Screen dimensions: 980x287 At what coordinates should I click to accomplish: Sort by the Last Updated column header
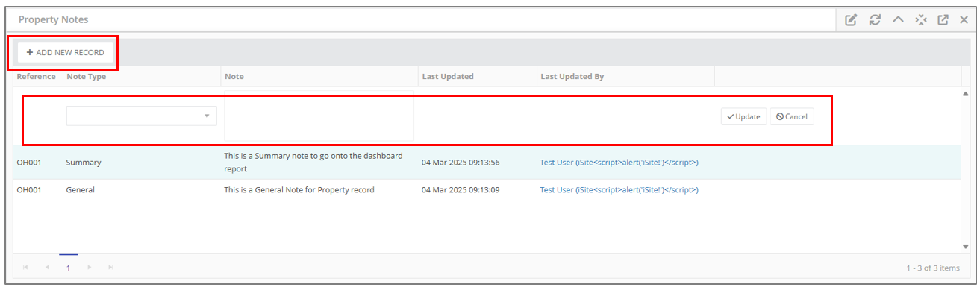pos(448,76)
